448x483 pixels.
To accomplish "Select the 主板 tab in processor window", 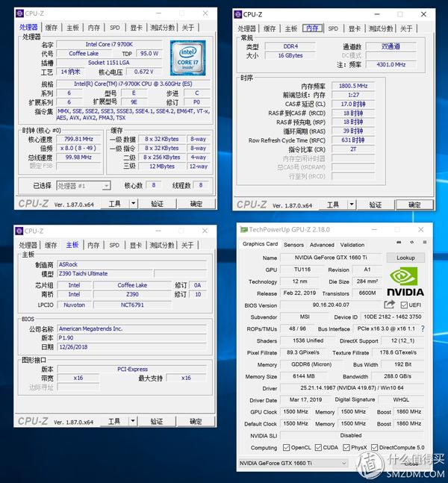I will coord(72,28).
